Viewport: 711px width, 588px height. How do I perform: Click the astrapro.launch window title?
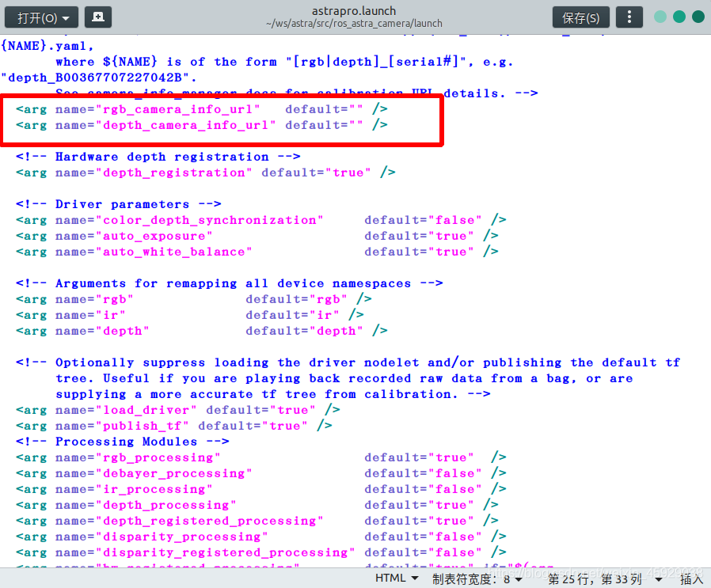pyautogui.click(x=354, y=10)
